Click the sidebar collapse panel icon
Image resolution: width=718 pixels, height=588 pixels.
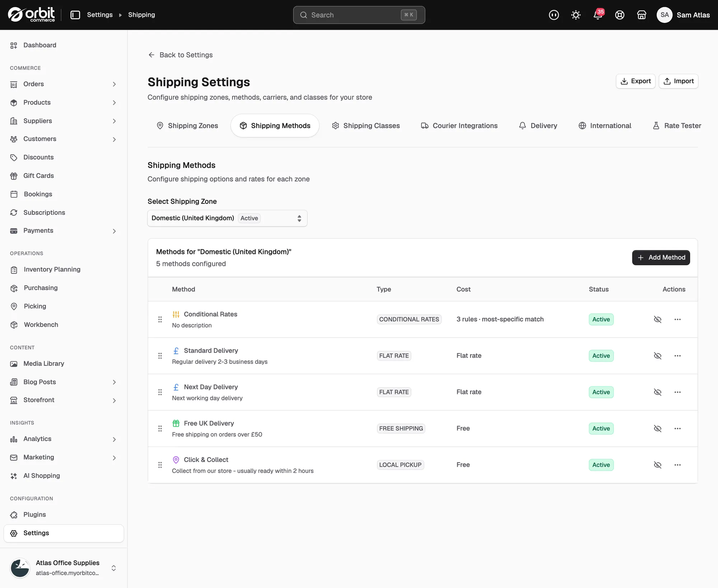tap(75, 15)
